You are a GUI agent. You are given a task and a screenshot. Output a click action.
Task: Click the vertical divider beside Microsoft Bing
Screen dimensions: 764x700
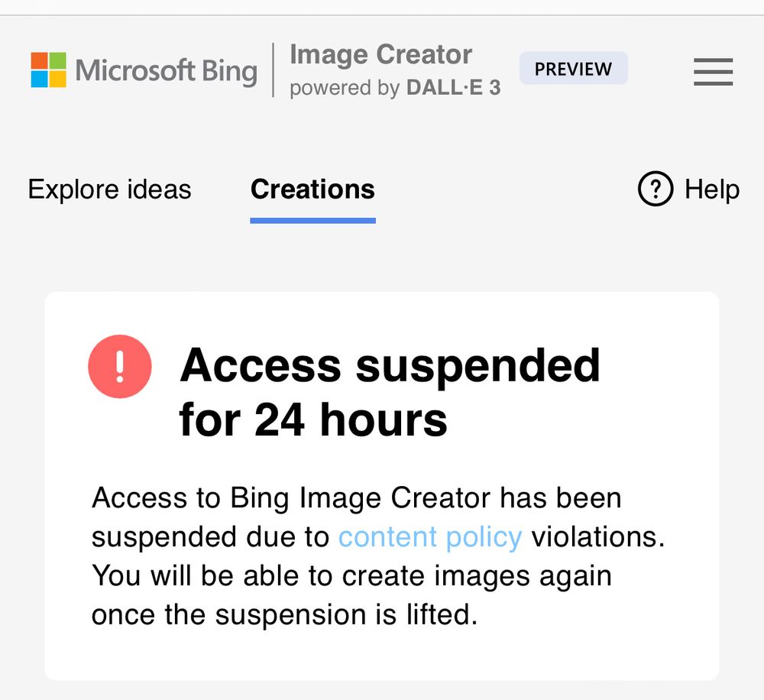[x=274, y=70]
